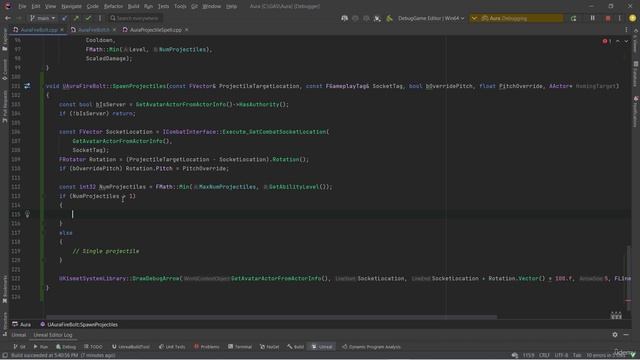Viewport: 640px width, 360px height.
Task: Click the Search everywhere field
Action: [x=135, y=18]
